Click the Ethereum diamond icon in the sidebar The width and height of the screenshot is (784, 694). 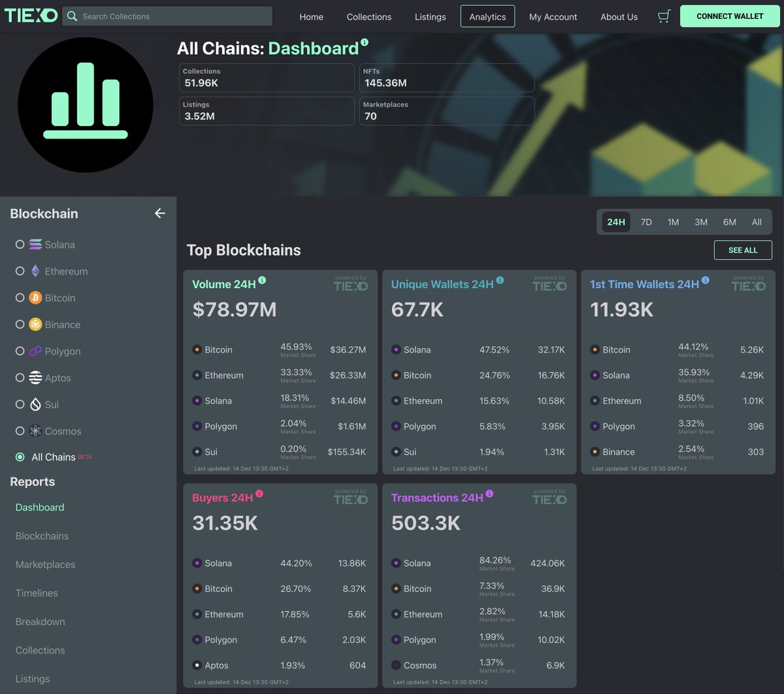(x=35, y=271)
